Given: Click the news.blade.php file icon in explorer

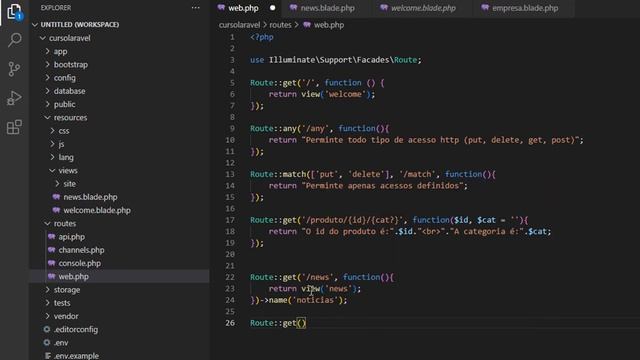Looking at the screenshot, I should (56, 197).
